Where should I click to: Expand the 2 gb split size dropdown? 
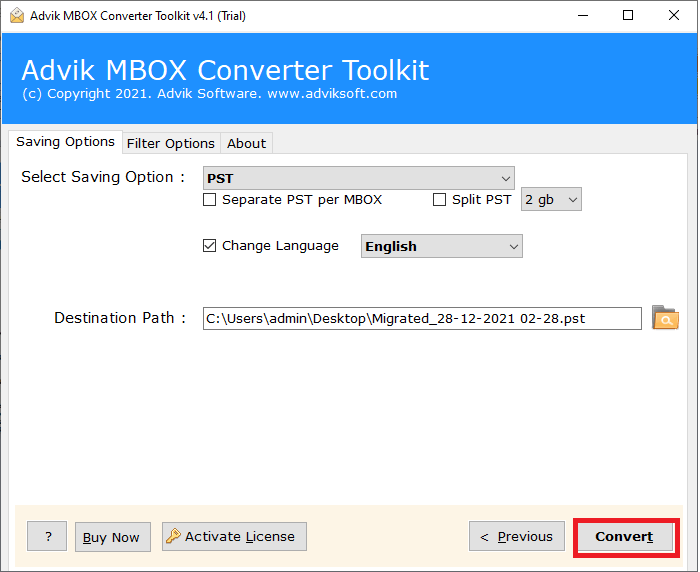551,199
